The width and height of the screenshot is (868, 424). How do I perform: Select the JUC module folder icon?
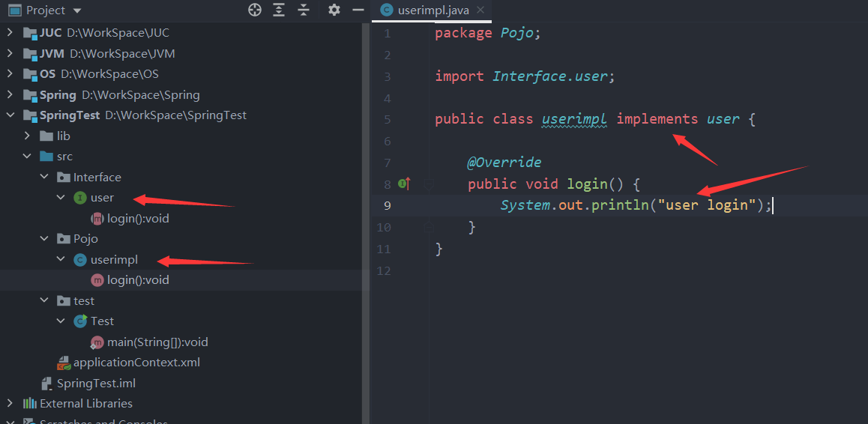click(29, 33)
